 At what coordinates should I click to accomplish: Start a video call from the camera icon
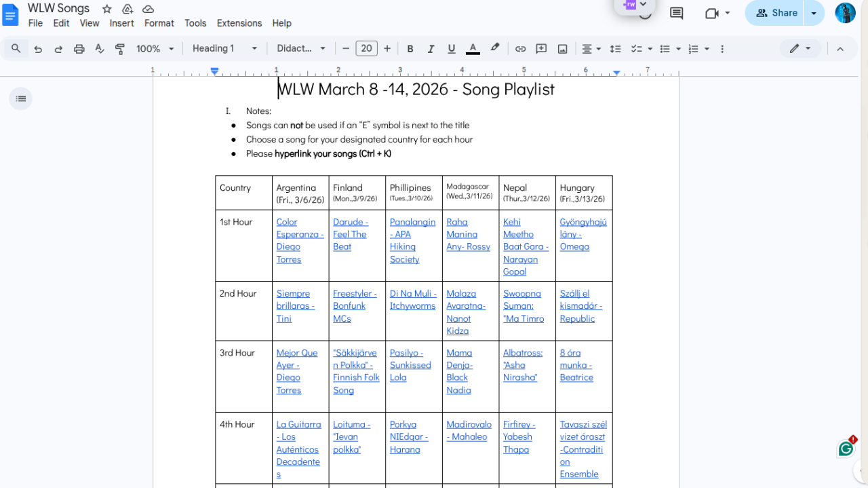[711, 13]
